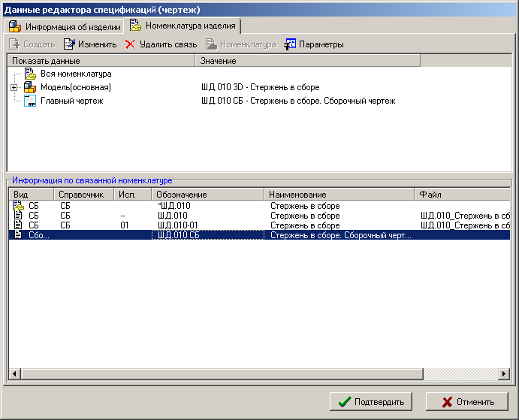Image resolution: width=519 pixels, height=420 pixels.
Task: Click the Главный чертеж drawing icon
Action: coord(30,101)
